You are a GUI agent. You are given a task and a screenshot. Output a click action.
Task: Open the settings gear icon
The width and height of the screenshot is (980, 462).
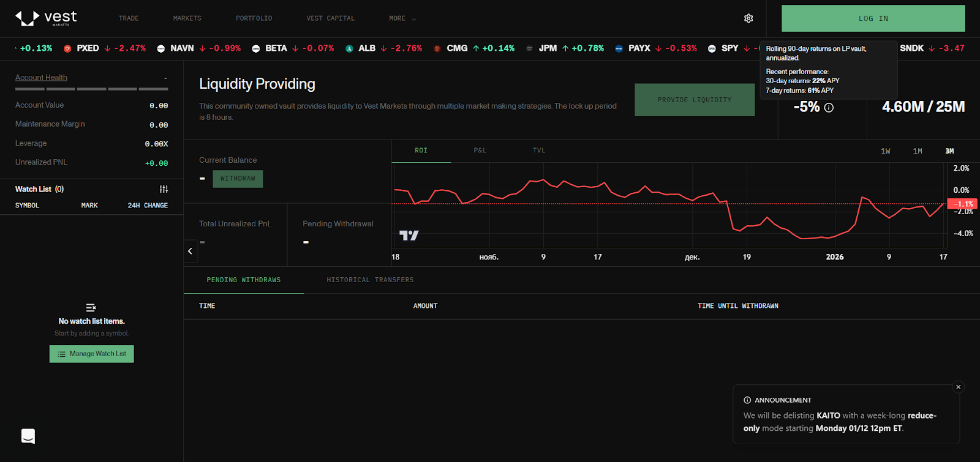tap(748, 18)
